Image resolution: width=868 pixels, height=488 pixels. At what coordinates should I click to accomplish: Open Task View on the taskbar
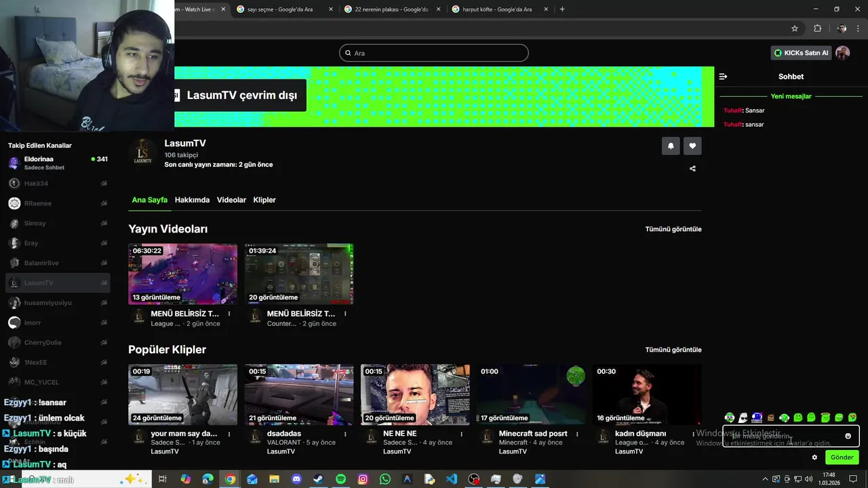pyautogui.click(x=163, y=479)
